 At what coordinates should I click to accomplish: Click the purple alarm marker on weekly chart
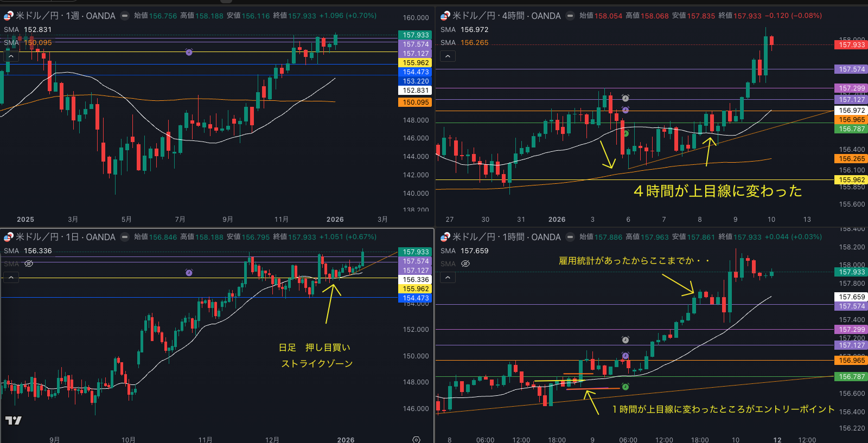coord(189,52)
